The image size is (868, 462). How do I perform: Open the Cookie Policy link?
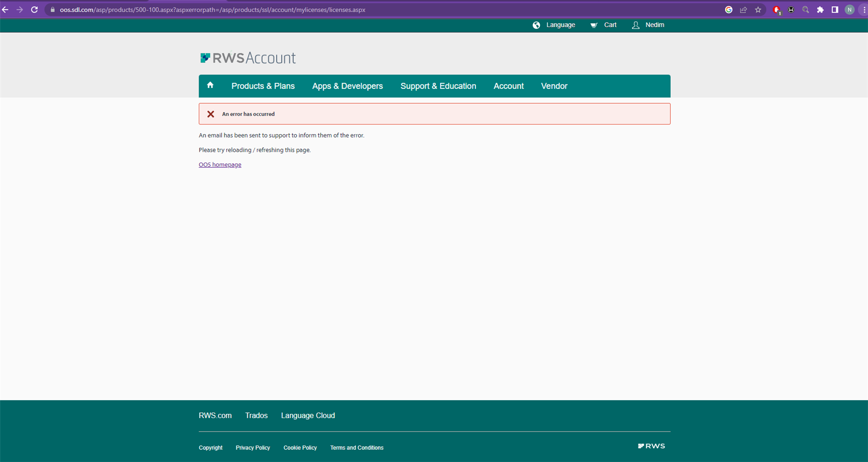coord(300,448)
